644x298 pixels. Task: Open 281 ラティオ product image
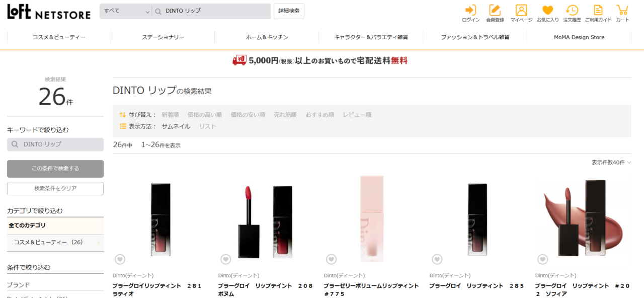[160, 219]
